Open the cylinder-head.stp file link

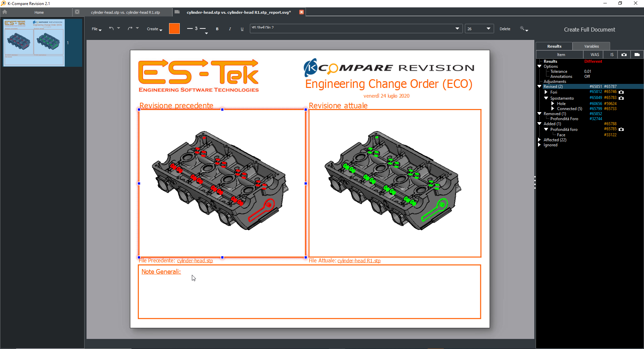(195, 261)
